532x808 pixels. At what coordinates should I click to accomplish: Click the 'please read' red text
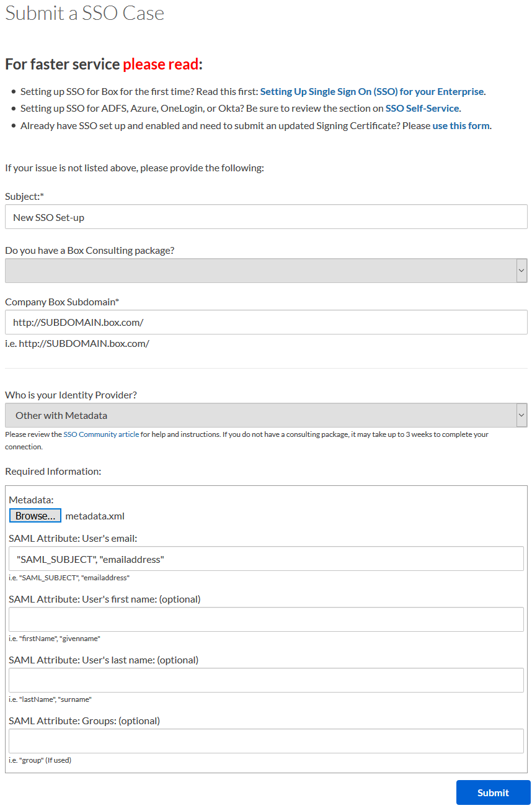(x=161, y=64)
